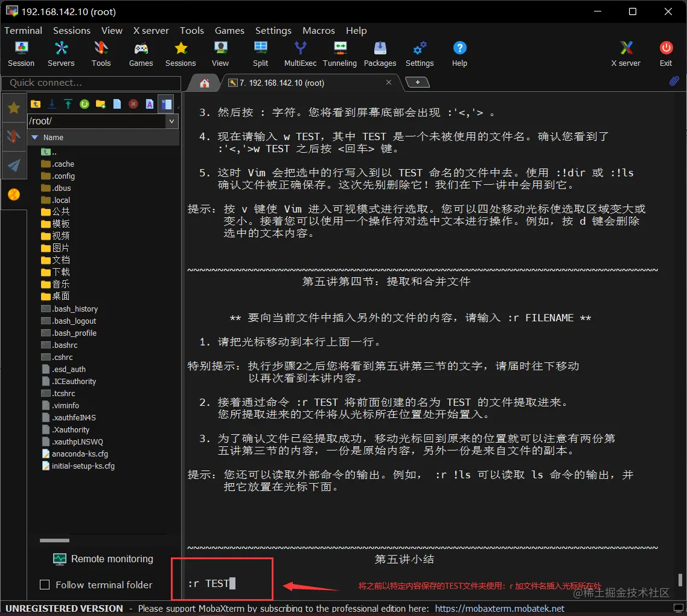Click the Name column sort arrow
687x616 pixels.
click(34, 137)
